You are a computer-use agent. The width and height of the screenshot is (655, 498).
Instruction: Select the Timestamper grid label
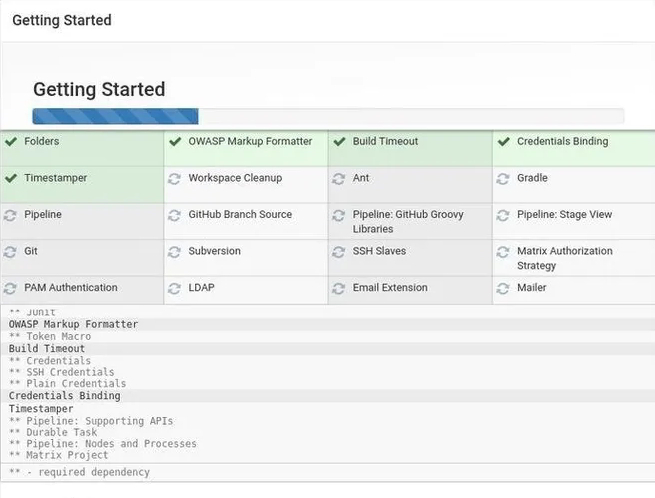(x=56, y=178)
